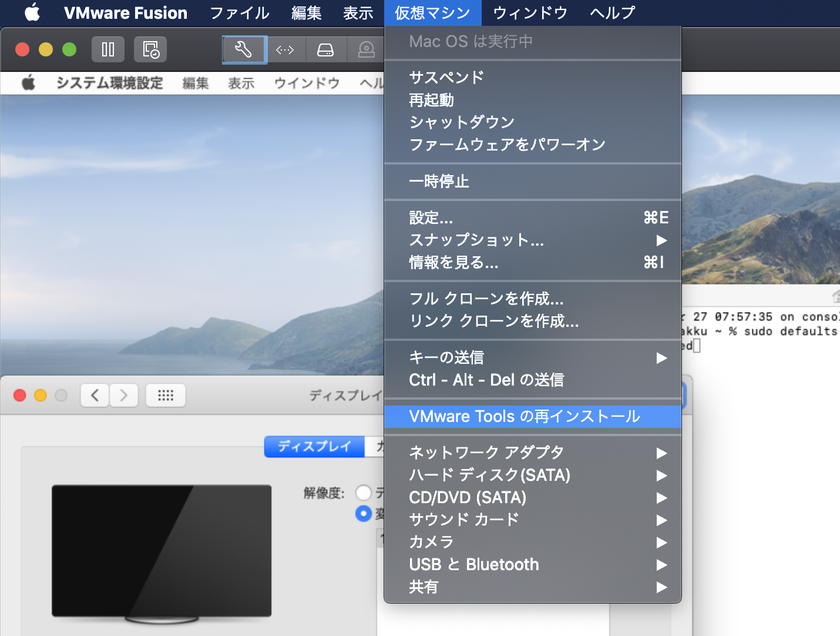This screenshot has height=636, width=840.
Task: Select 情報を見る... menu item
Action: tap(533, 262)
